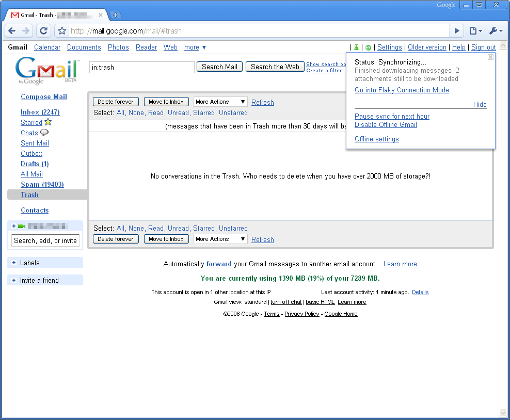This screenshot has height=420, width=510.
Task: Click the Gmail logo
Action: (47, 71)
